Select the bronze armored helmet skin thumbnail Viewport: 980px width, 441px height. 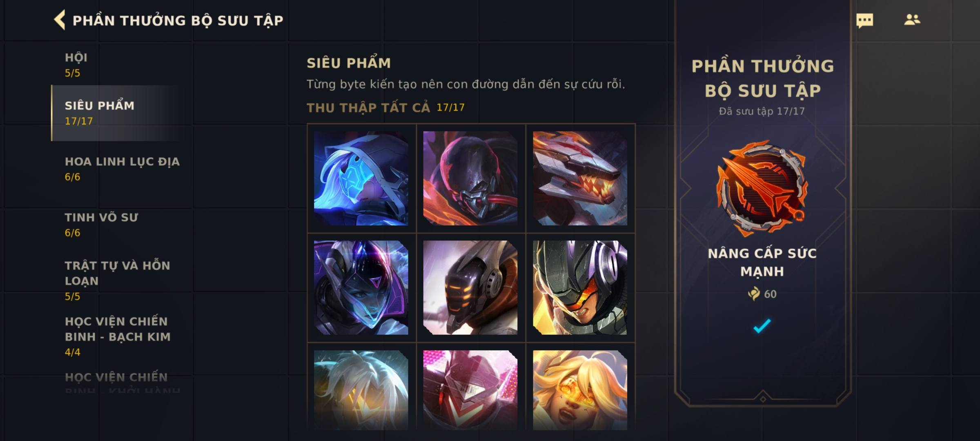click(x=470, y=287)
